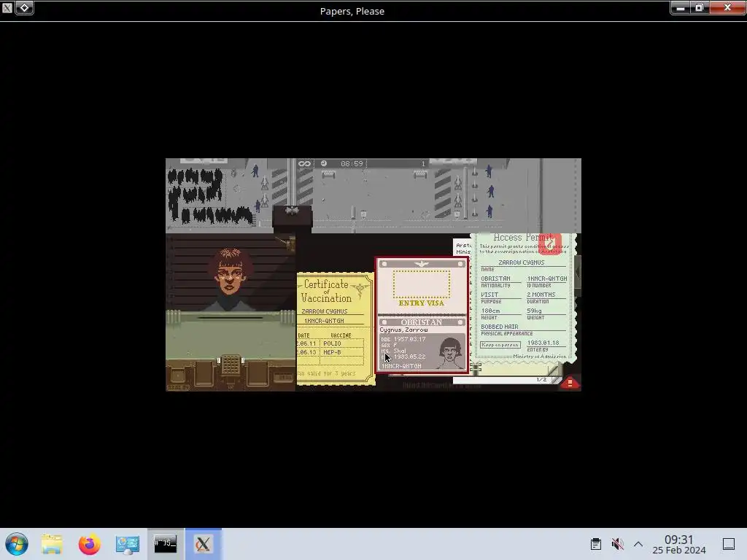The height and width of the screenshot is (560, 747).
Task: Click the HEP-B vaccine entry
Action: click(332, 352)
